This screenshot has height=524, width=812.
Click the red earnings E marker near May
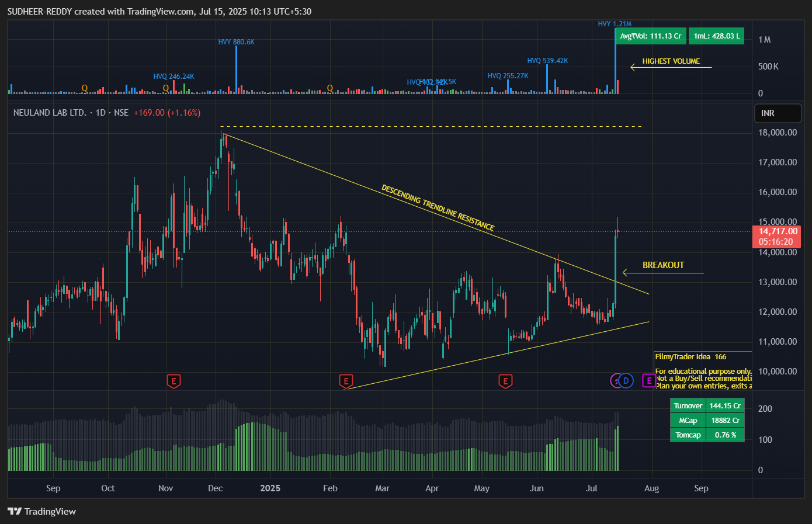point(505,381)
